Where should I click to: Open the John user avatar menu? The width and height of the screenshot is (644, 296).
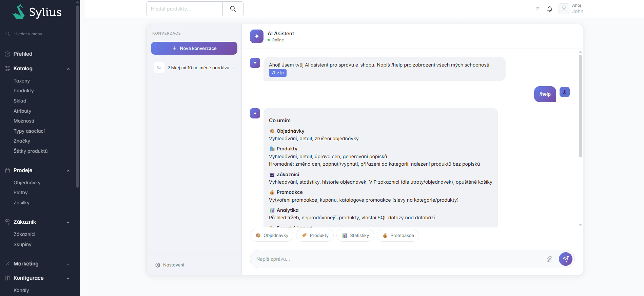[564, 9]
